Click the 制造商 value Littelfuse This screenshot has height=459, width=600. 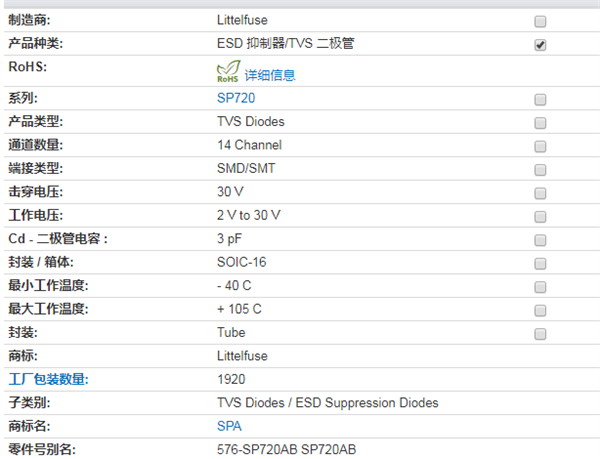coord(242,20)
